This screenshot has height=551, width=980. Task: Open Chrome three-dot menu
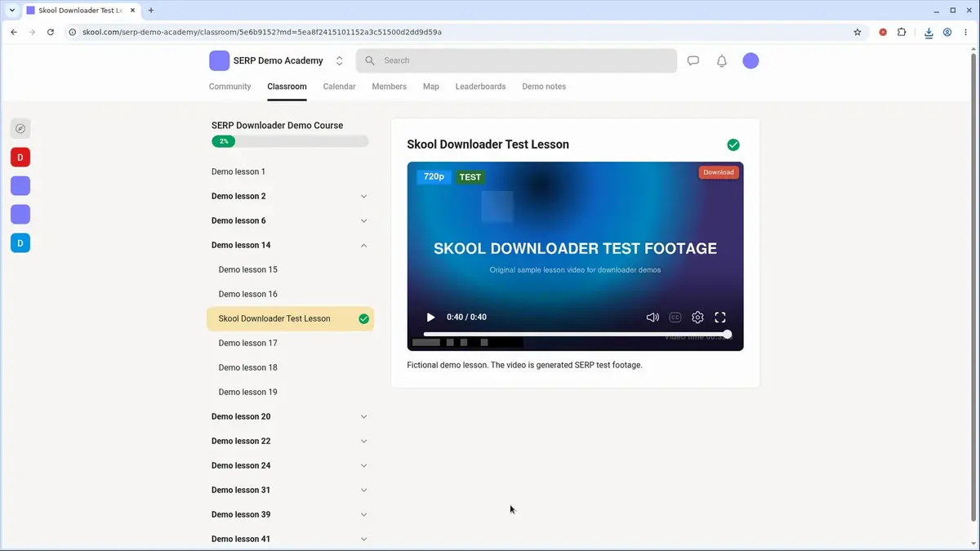click(966, 33)
